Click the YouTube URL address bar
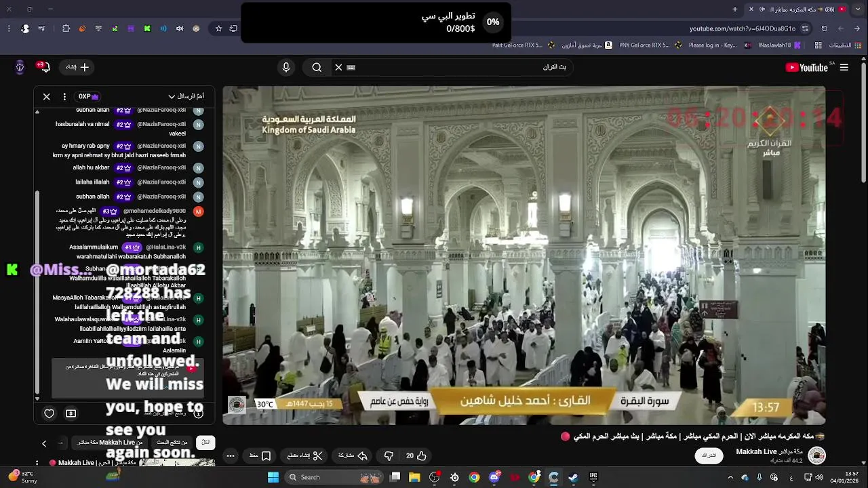This screenshot has width=868, height=488. pyautogui.click(x=743, y=28)
